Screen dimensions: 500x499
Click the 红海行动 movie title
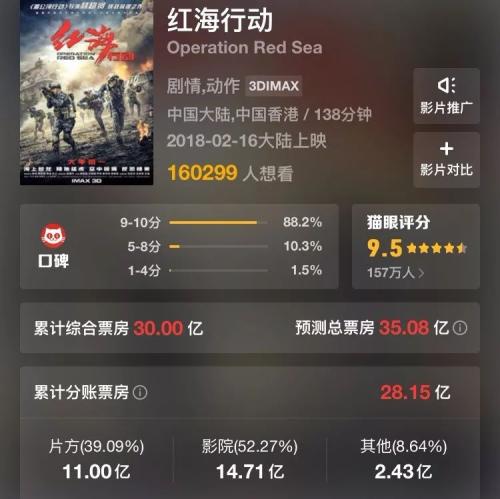(220, 21)
